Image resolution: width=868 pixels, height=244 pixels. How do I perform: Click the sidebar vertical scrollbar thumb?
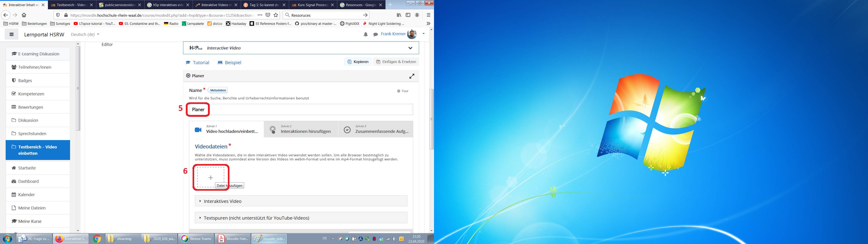(x=78, y=89)
